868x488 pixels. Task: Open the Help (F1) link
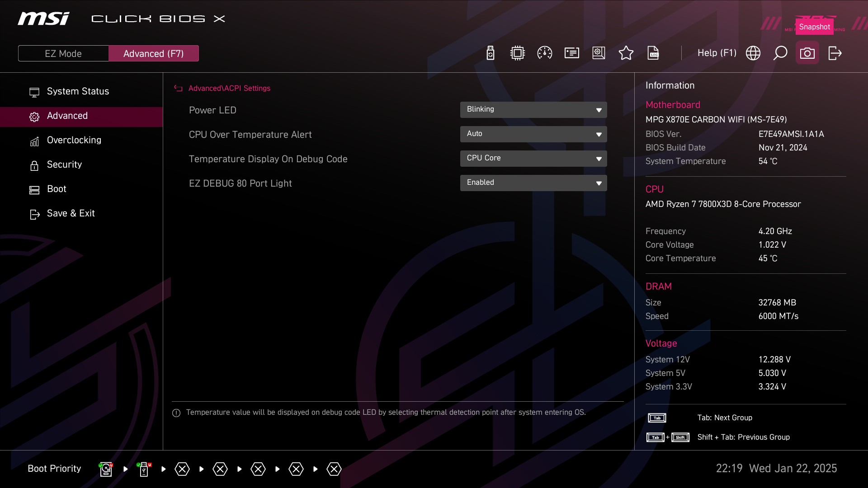(x=717, y=53)
